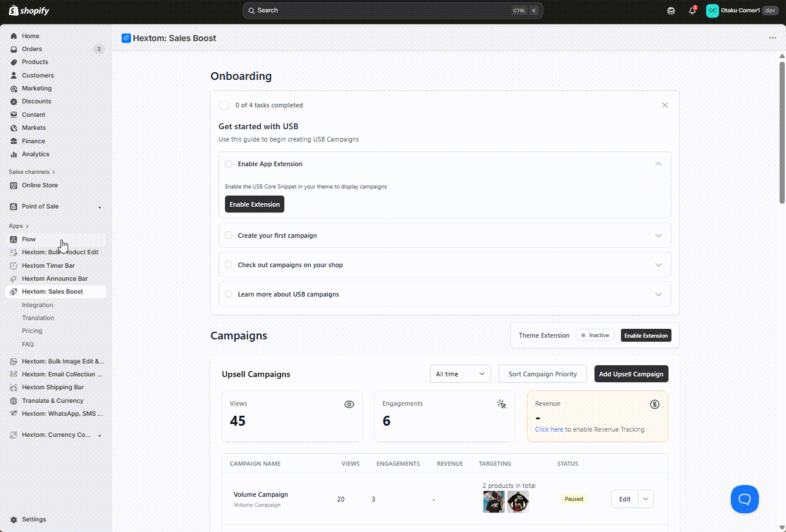Select Hextom: Sales Boost in sidebar
Screen dimensions: 786x532
click(56, 292)
